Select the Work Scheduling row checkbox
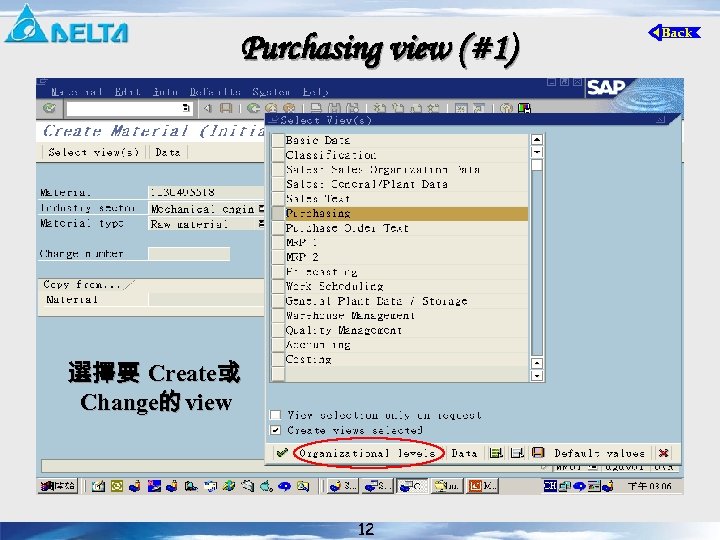 coord(278,286)
